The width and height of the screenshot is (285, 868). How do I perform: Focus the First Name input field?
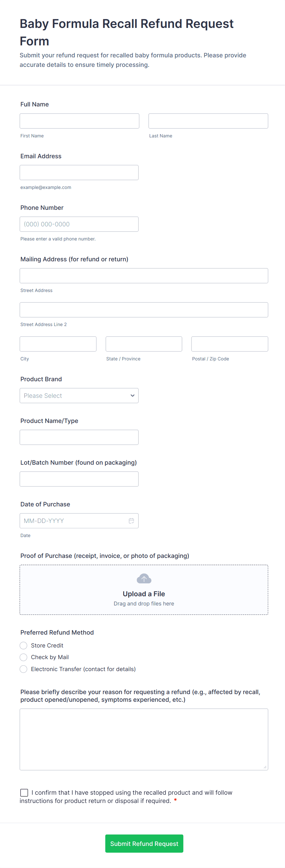[79, 121]
